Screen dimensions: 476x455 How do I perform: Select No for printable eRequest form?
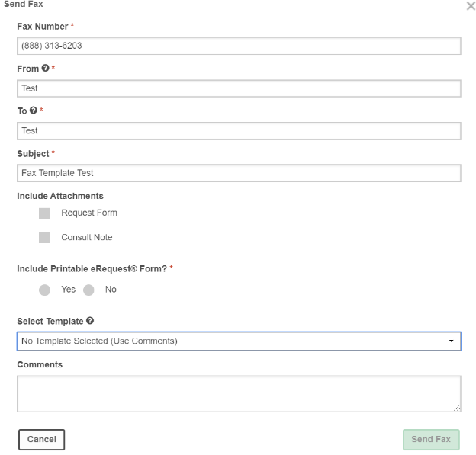coord(88,290)
